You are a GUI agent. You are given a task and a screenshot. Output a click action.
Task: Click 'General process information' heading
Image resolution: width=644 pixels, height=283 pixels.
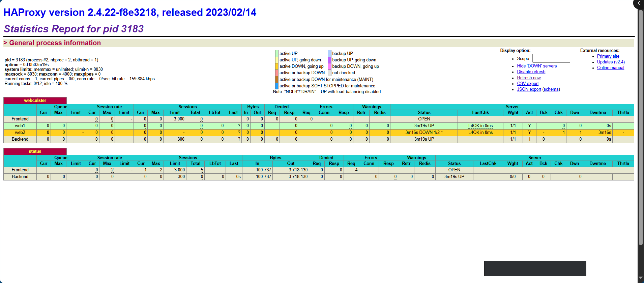[x=55, y=43]
